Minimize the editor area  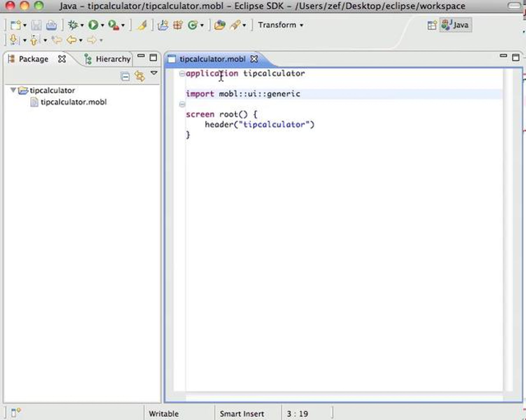pyautogui.click(x=503, y=56)
